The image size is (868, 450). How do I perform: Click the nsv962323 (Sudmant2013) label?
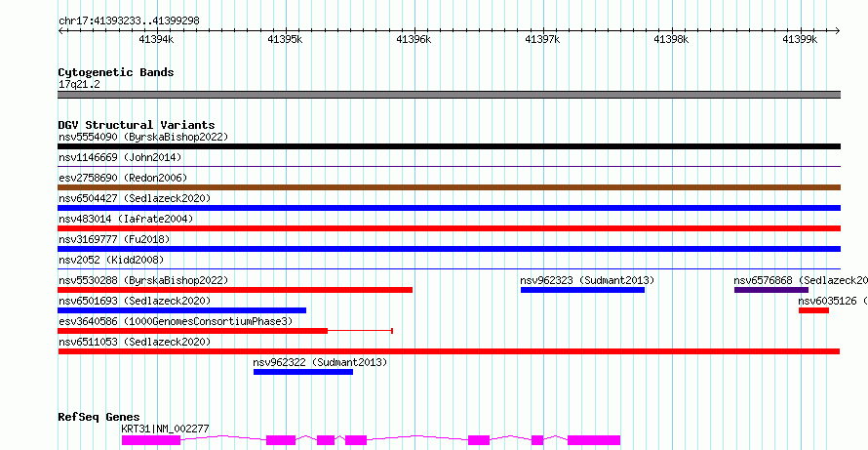(587, 280)
